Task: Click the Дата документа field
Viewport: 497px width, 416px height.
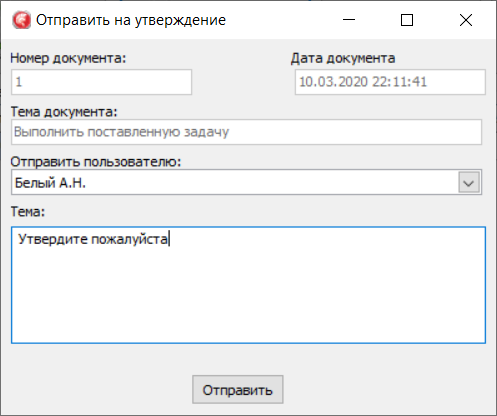Action: (x=390, y=82)
